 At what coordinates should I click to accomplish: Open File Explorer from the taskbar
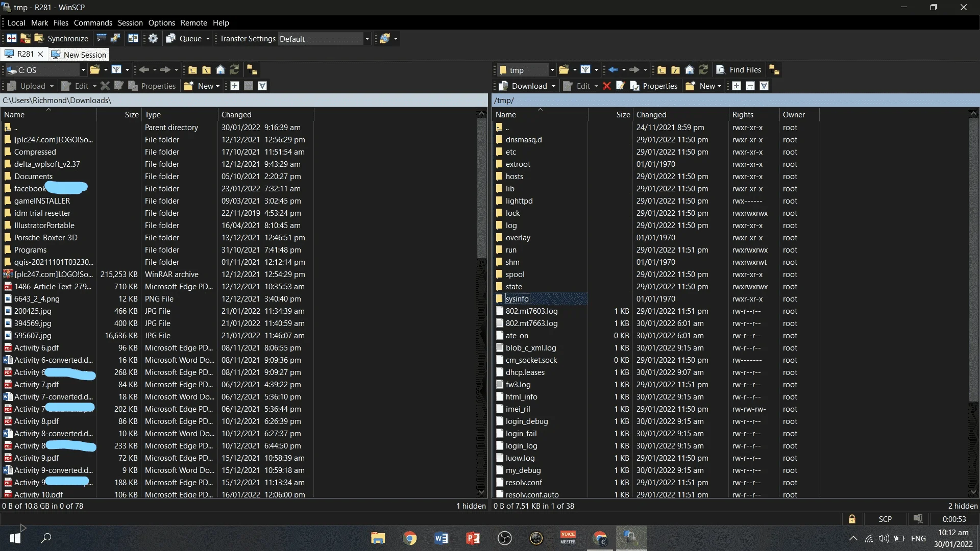378,538
